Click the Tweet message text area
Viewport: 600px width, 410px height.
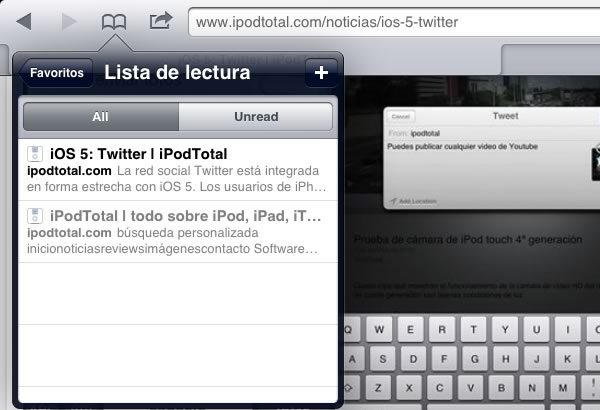(x=488, y=168)
